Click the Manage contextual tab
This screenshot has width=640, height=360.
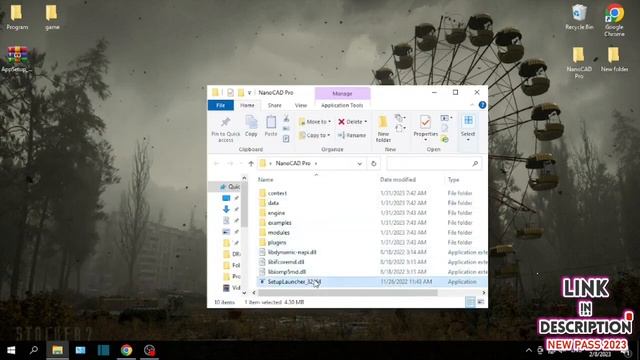click(342, 93)
